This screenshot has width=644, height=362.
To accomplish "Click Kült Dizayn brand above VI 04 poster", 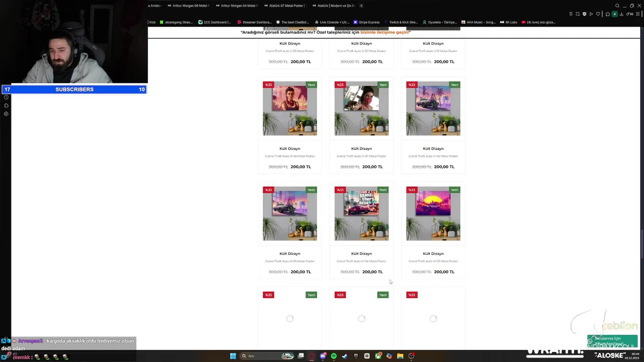I will point(361,254).
